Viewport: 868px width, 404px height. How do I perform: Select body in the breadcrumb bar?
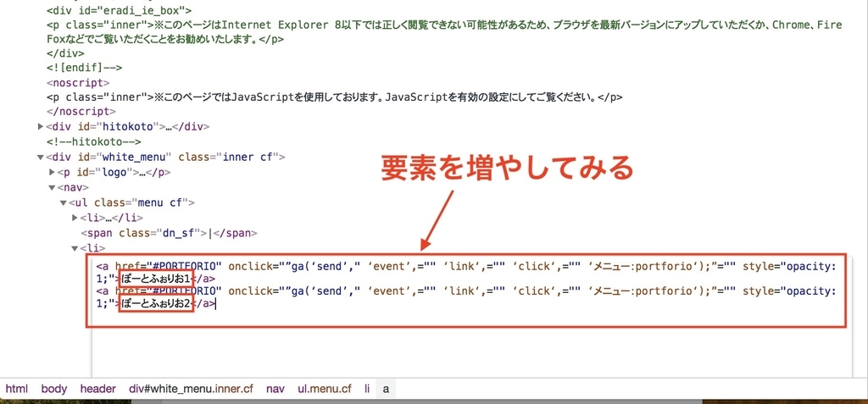click(53, 389)
